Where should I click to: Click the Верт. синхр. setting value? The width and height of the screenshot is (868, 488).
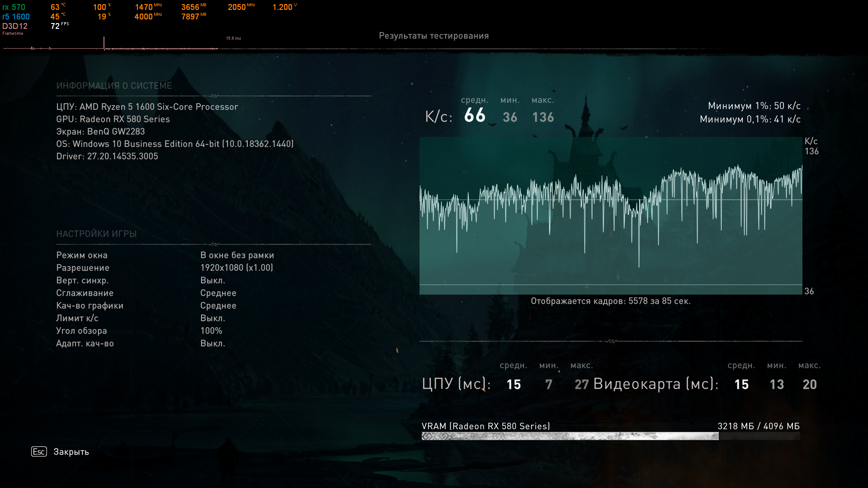[x=212, y=281]
